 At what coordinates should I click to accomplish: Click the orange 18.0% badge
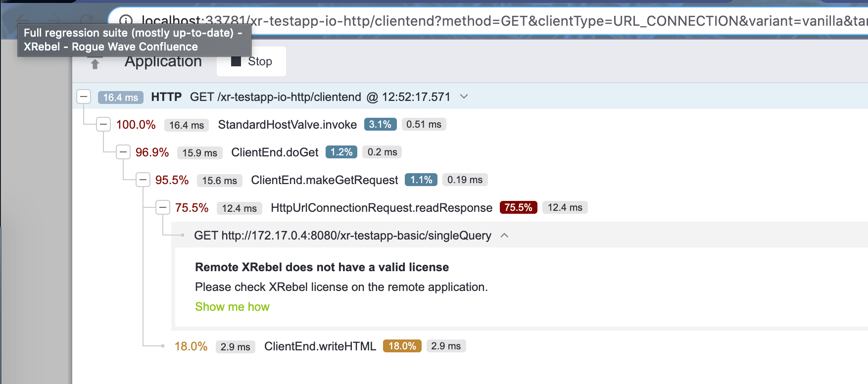(402, 346)
